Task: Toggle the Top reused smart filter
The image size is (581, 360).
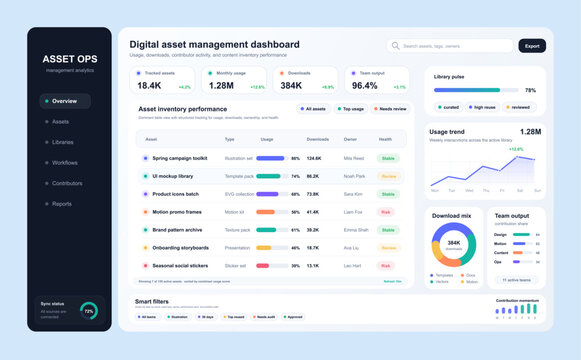Action: click(234, 317)
